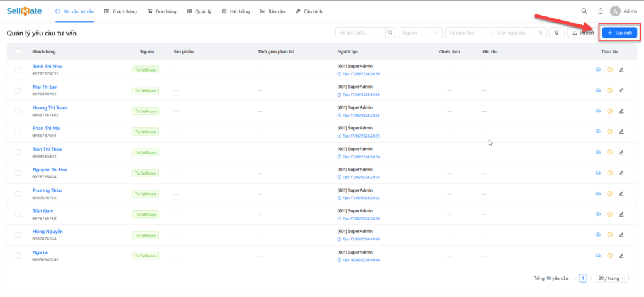Viewport: 644px width, 297px height.
Task: Open customer link Trinh Thi Nhu
Action: point(47,66)
